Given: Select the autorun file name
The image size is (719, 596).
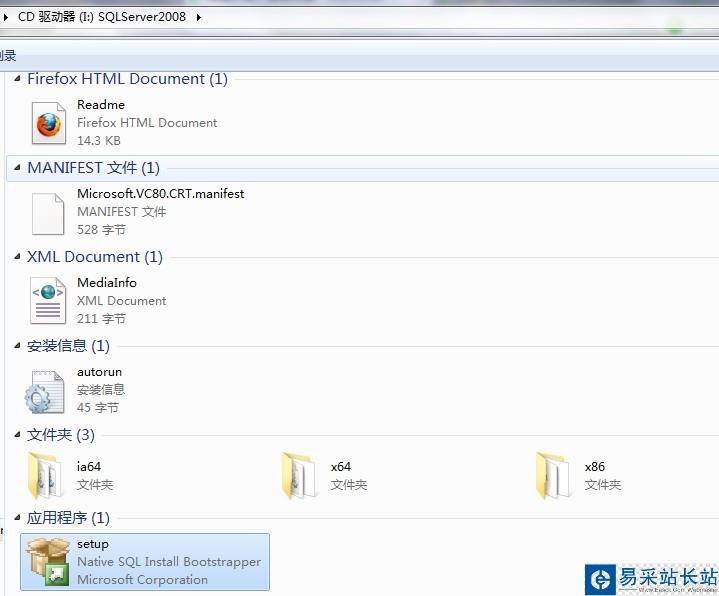Looking at the screenshot, I should click(x=100, y=372).
